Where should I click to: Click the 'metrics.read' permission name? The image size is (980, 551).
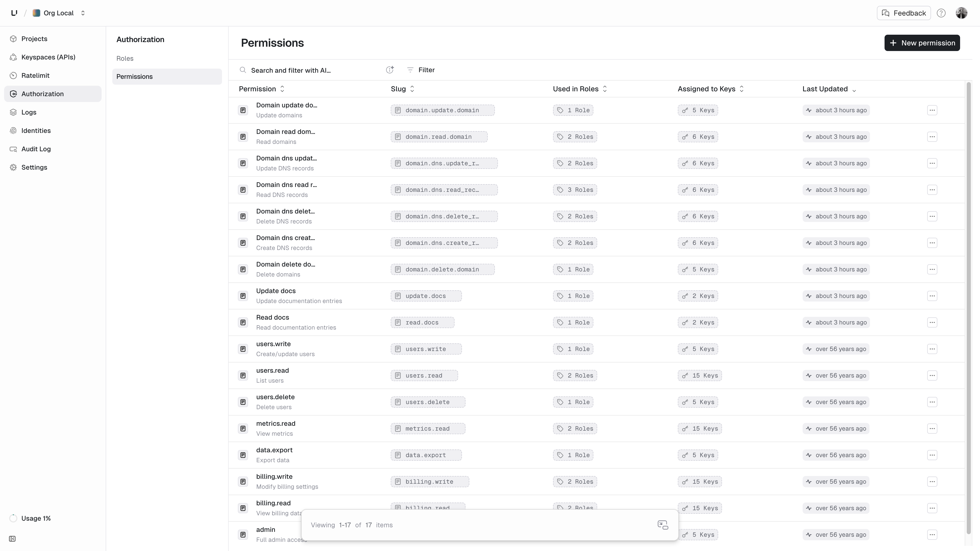click(276, 424)
